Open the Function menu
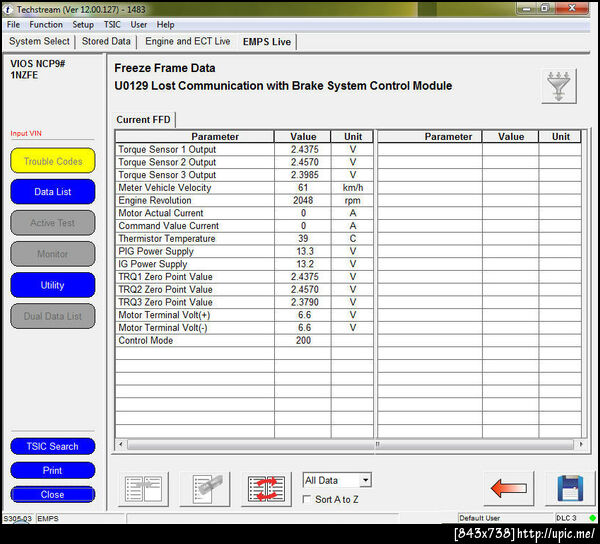The width and height of the screenshot is (600, 544). (46, 24)
